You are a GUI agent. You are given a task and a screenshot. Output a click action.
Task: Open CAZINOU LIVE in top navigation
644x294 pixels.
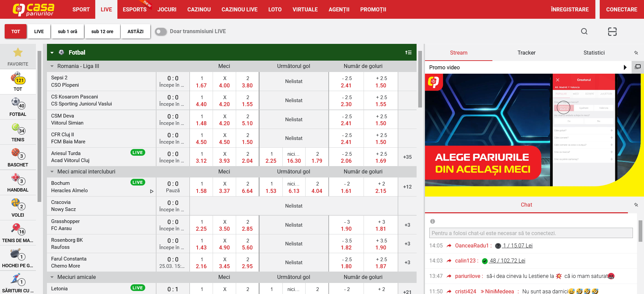click(239, 9)
